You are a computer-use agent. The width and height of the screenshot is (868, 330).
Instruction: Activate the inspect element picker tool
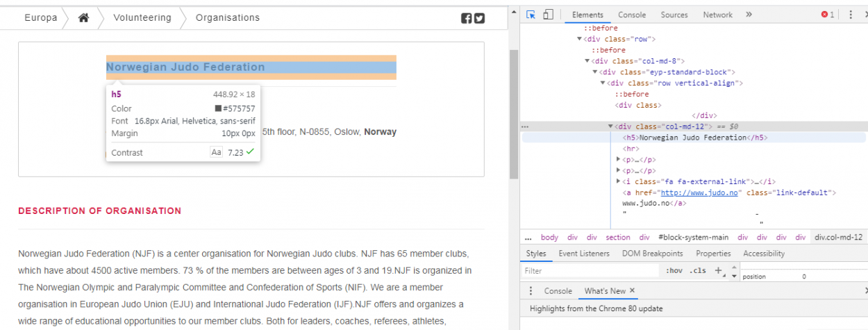pos(531,15)
